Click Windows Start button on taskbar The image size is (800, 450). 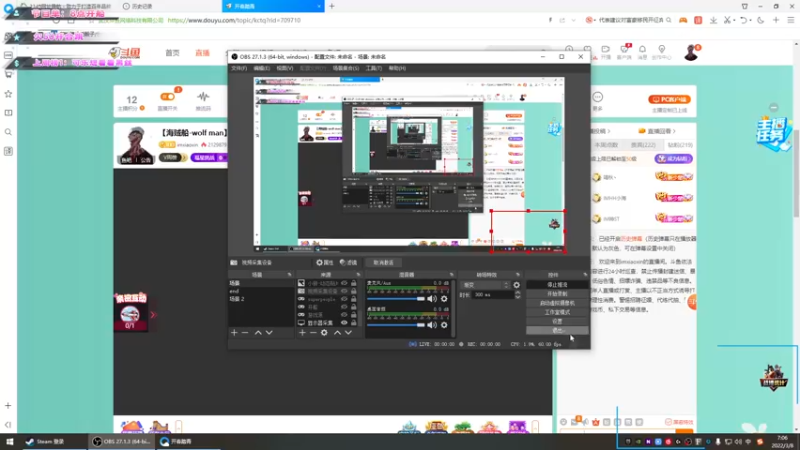(x=10, y=441)
